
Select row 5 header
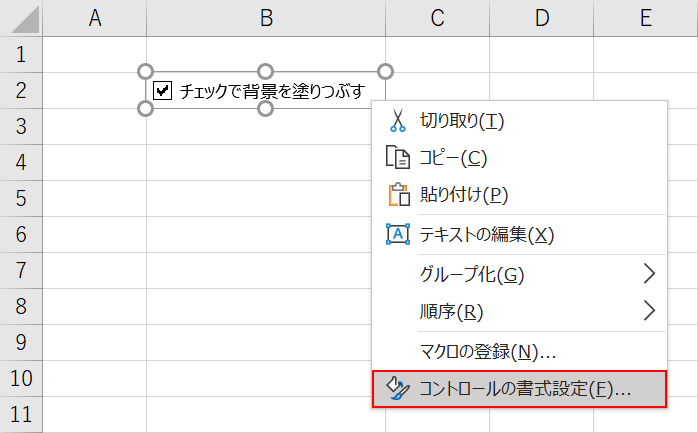tap(21, 198)
